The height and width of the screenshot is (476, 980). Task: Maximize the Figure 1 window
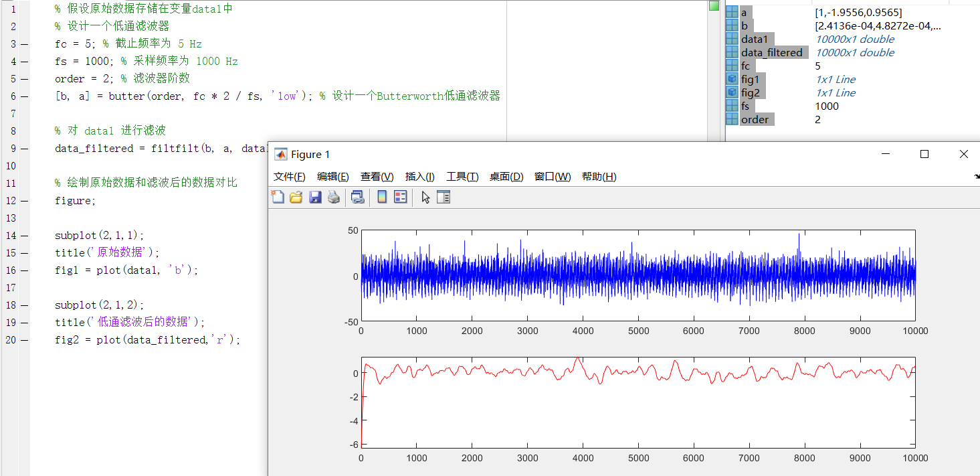tap(924, 154)
